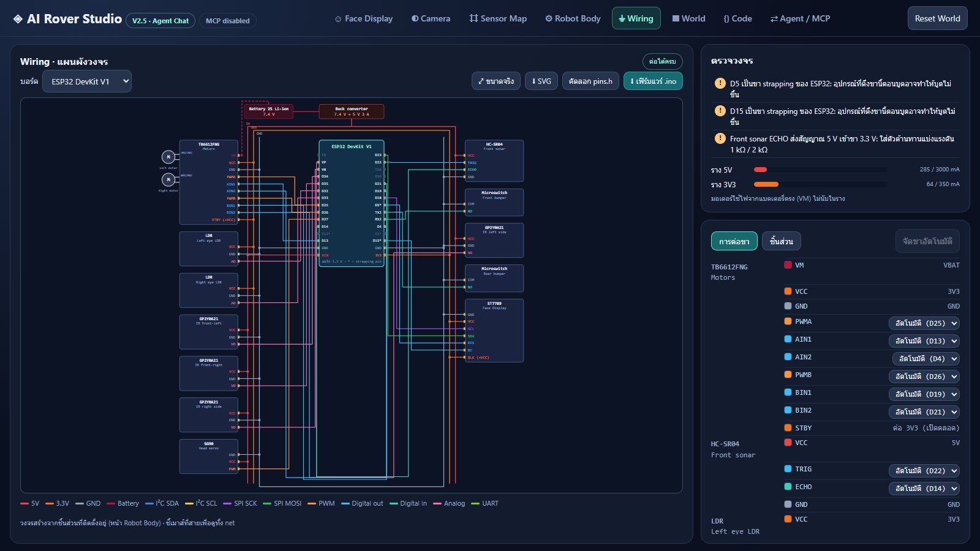Open the Sensor Map tab

pos(498,18)
